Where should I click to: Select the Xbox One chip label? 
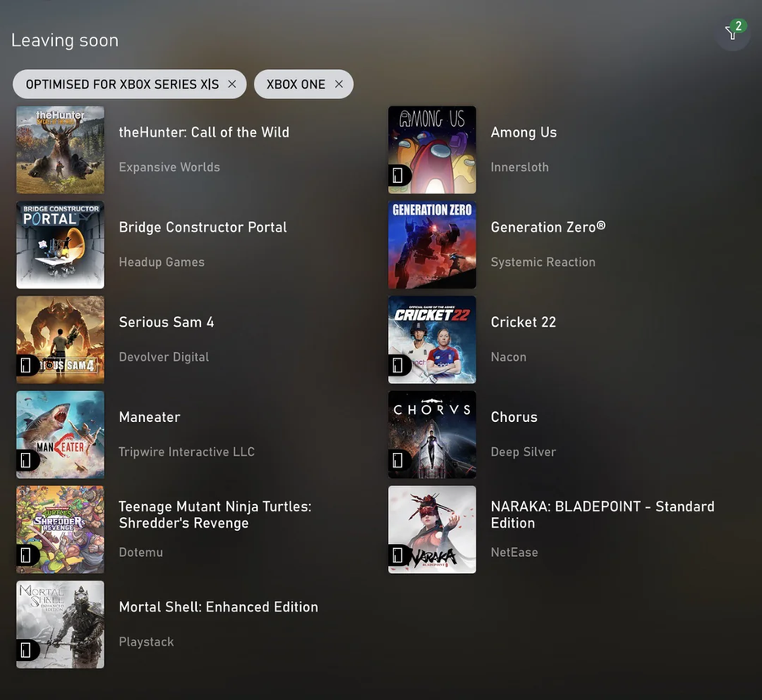(x=296, y=84)
